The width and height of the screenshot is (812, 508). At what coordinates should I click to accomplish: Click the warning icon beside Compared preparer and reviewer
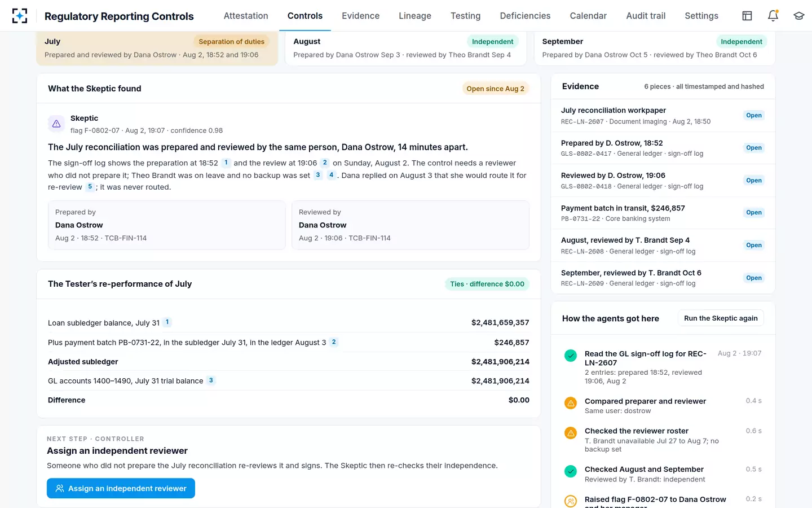(x=571, y=403)
